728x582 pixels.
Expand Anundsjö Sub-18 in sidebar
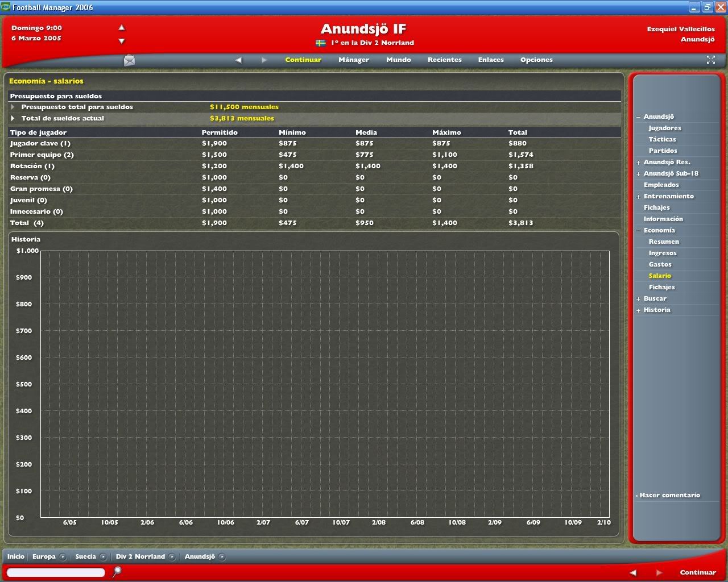[638, 174]
